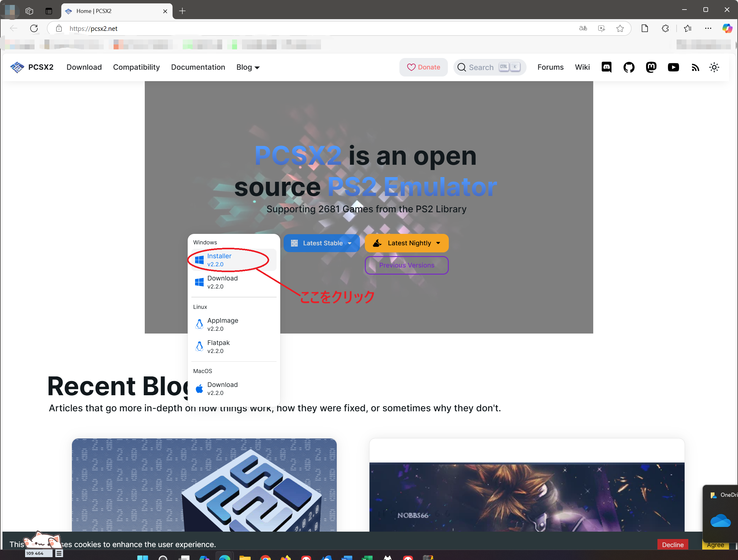Toggle the light/dark theme sun icon
Screen dimensions: 738x560
[x=714, y=67]
